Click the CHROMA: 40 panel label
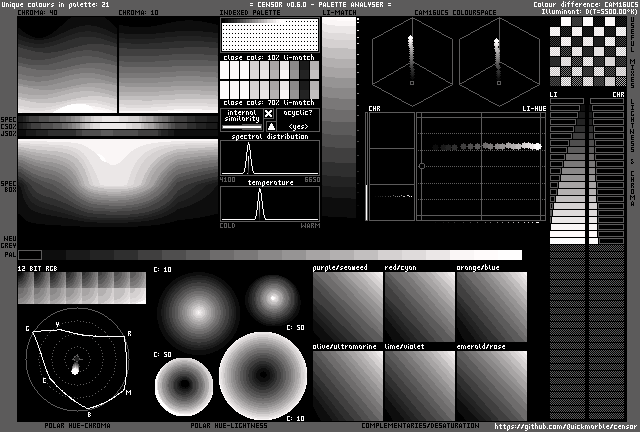The width and height of the screenshot is (640, 432). [x=37, y=13]
